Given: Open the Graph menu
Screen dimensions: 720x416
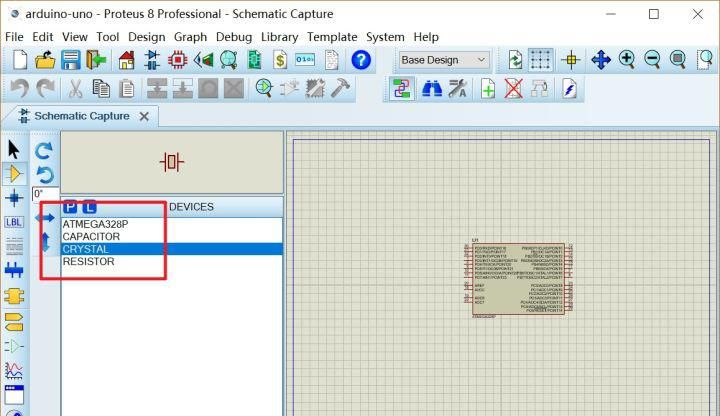Looking at the screenshot, I should click(x=190, y=37).
